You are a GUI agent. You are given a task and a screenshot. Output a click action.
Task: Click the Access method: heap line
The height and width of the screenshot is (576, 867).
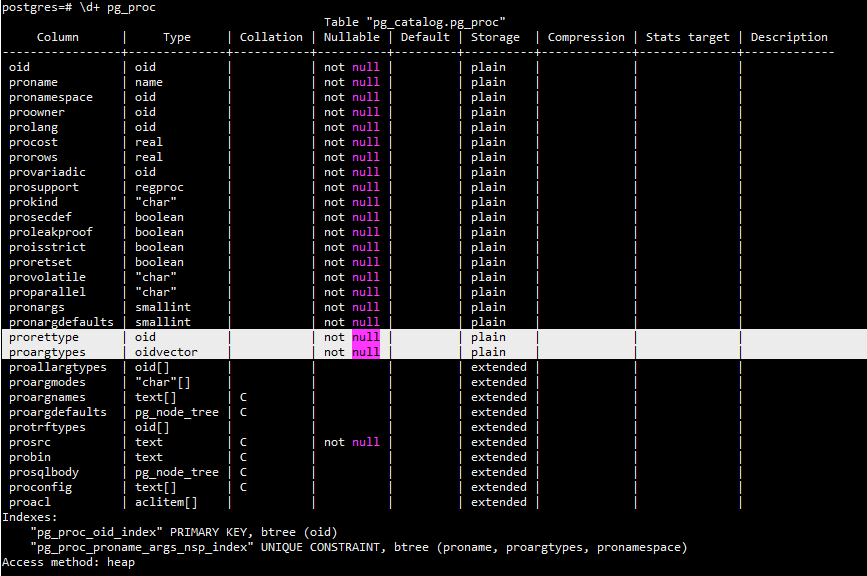pyautogui.click(x=69, y=562)
